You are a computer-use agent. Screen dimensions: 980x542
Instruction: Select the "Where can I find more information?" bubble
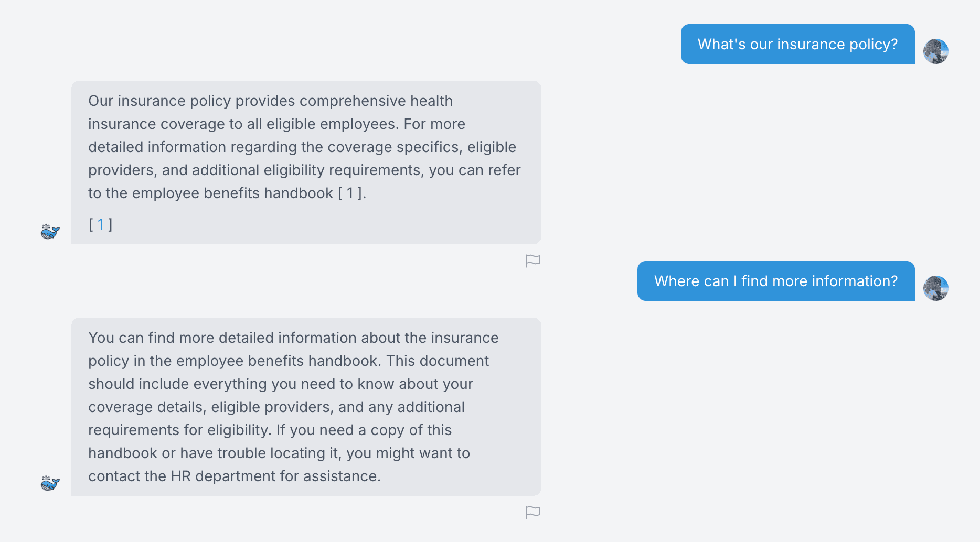click(x=776, y=281)
